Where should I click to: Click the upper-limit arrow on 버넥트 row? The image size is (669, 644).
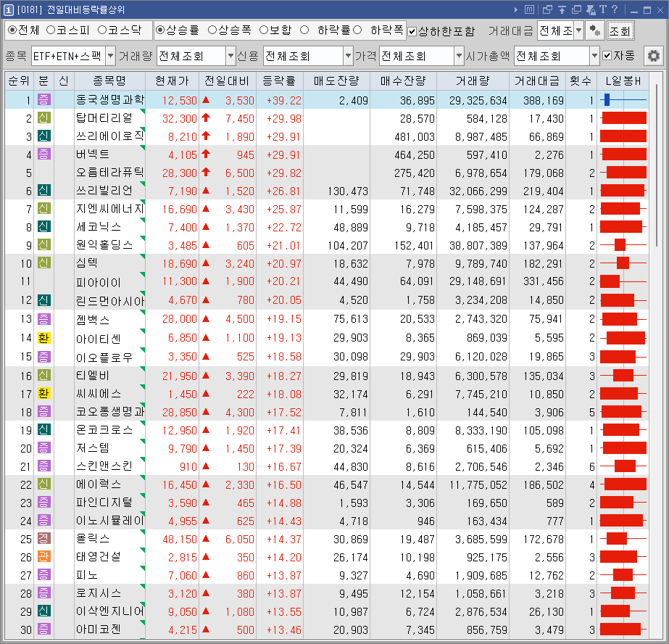(x=206, y=154)
